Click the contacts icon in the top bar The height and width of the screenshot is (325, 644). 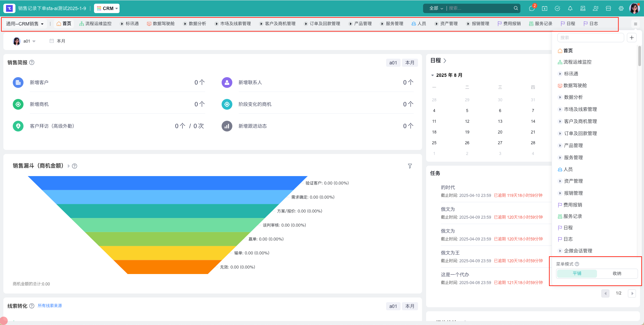pos(596,8)
